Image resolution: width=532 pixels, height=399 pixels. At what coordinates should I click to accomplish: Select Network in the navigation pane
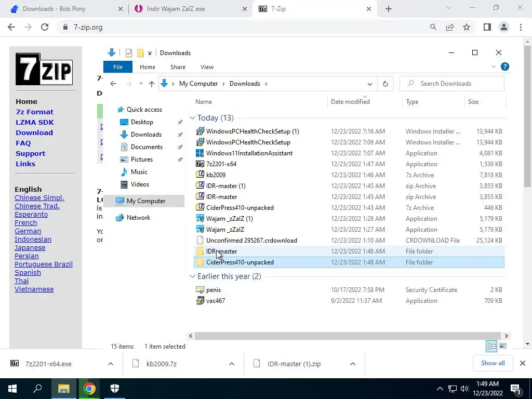(x=138, y=218)
